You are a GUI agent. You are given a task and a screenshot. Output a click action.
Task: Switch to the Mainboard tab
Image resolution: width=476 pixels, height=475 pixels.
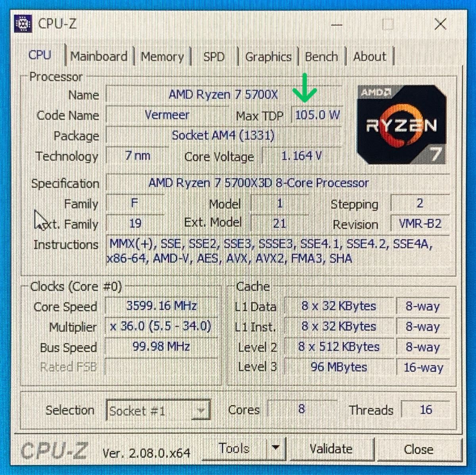point(99,56)
